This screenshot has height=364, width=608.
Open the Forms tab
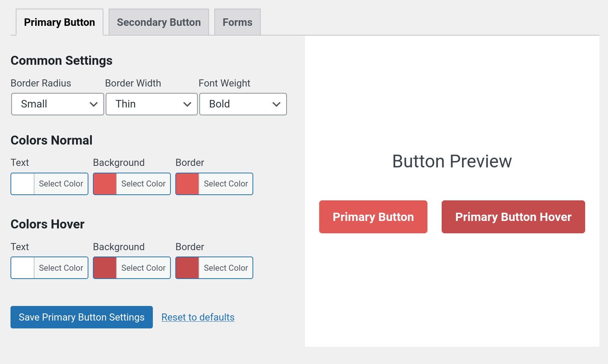pos(237,22)
